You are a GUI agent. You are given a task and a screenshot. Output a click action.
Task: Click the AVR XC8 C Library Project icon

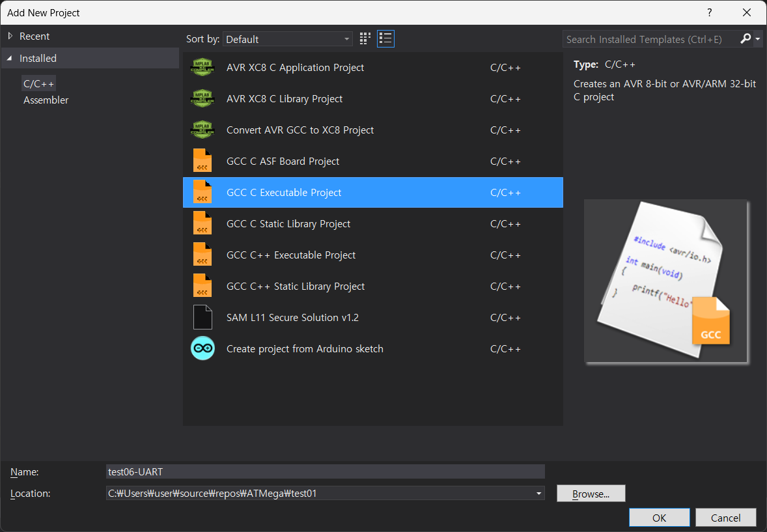pyautogui.click(x=202, y=99)
